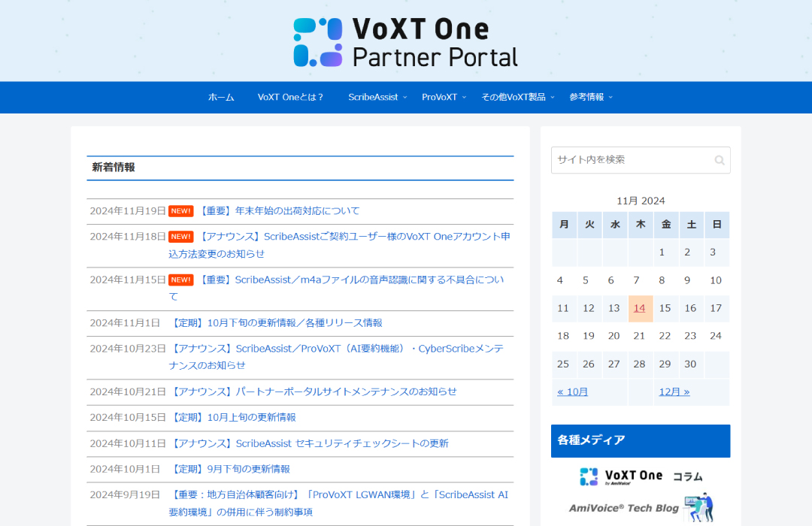Open the m4aファイル音声認識不具合 notice
812x526 pixels.
[337, 289]
